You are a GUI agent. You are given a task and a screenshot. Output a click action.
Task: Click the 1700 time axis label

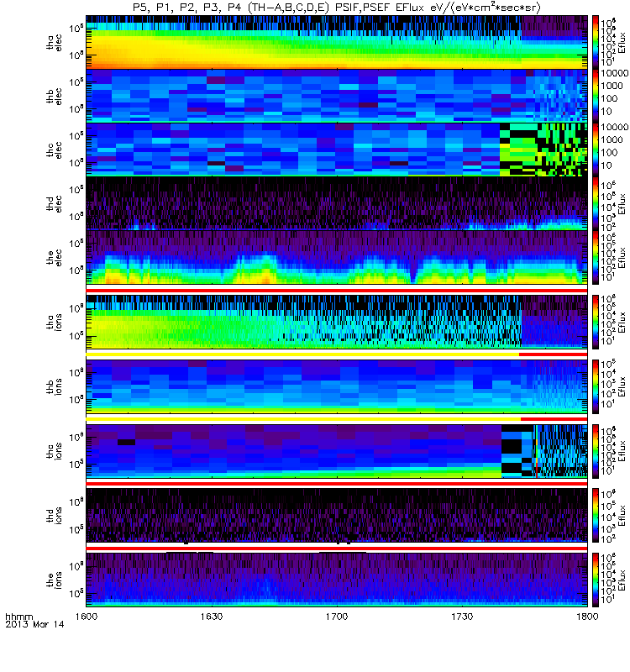click(x=337, y=617)
